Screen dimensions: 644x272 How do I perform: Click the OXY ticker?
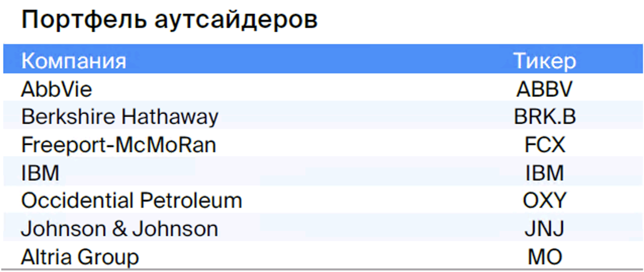[545, 201]
